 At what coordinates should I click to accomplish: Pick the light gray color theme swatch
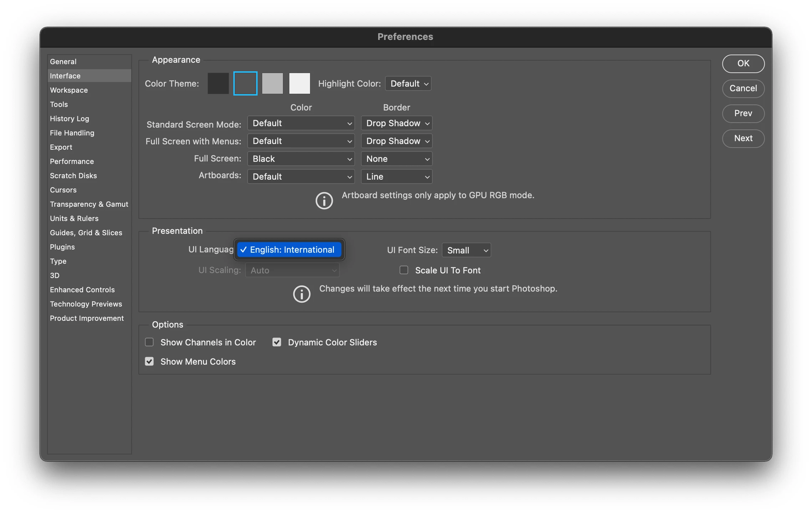272,83
